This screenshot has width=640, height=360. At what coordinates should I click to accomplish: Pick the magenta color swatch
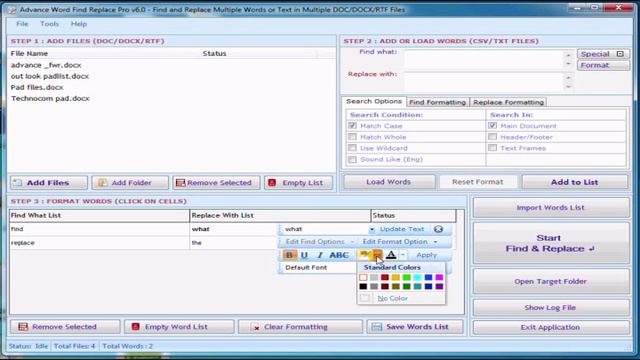pos(439,278)
